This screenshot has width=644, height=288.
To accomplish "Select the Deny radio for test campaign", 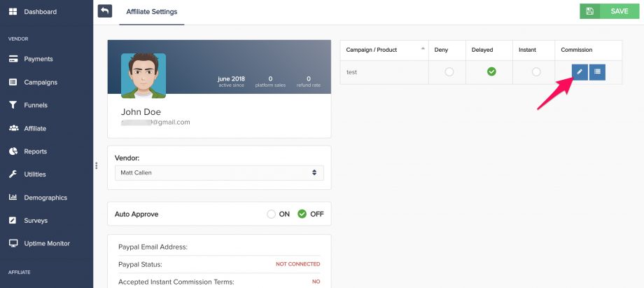I will pyautogui.click(x=449, y=72).
